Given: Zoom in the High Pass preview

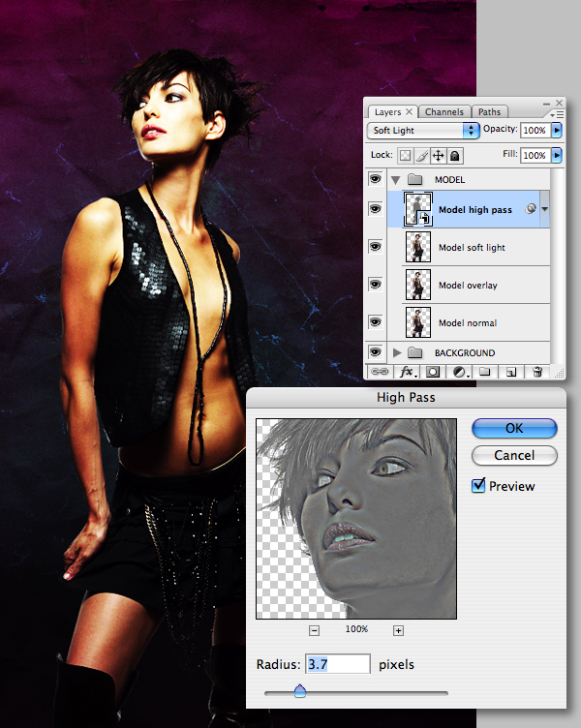Looking at the screenshot, I should pyautogui.click(x=398, y=630).
